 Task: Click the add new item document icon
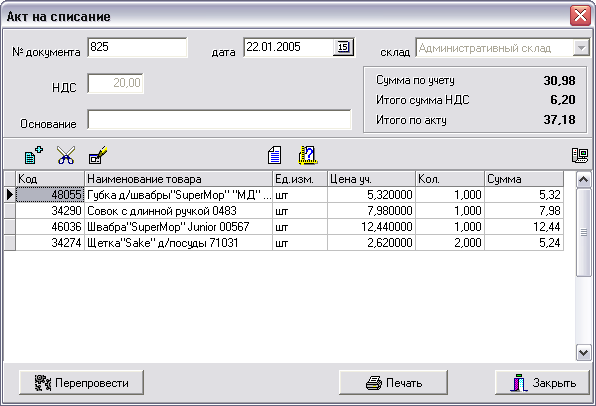click(33, 155)
